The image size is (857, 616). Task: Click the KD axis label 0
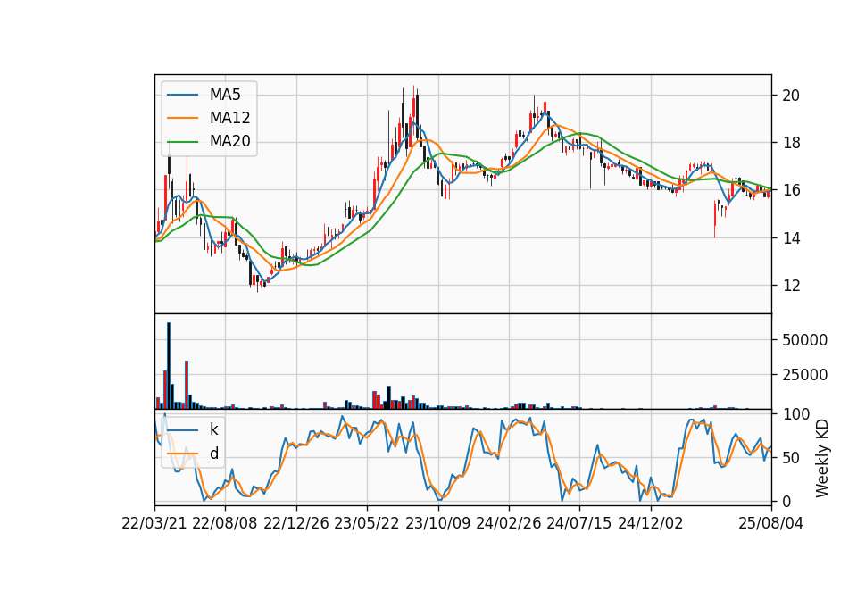click(786, 501)
